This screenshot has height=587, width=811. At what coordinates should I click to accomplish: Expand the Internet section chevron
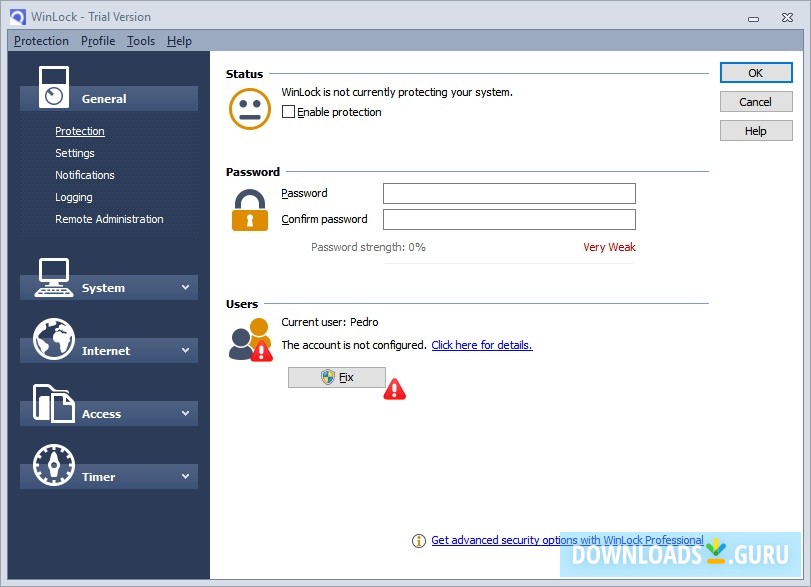click(185, 350)
